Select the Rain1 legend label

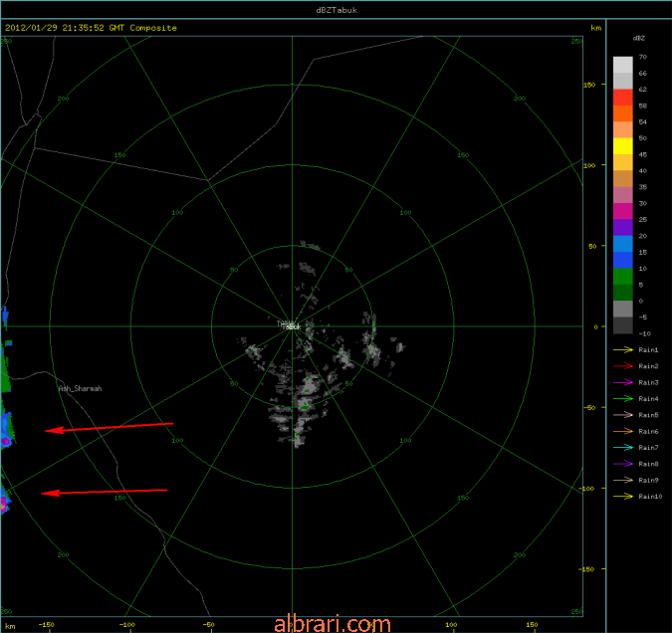(x=648, y=350)
